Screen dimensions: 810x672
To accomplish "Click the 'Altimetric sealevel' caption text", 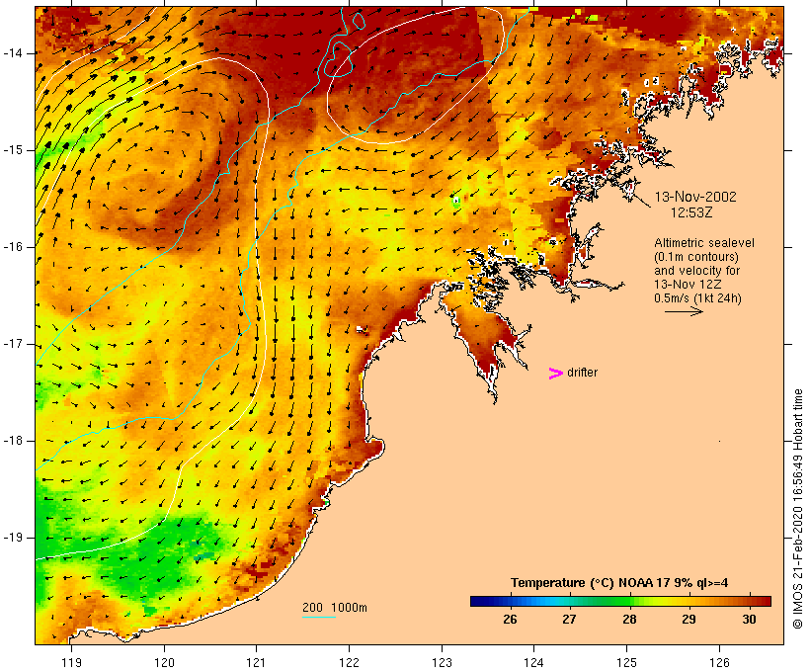I will pyautogui.click(x=704, y=243).
